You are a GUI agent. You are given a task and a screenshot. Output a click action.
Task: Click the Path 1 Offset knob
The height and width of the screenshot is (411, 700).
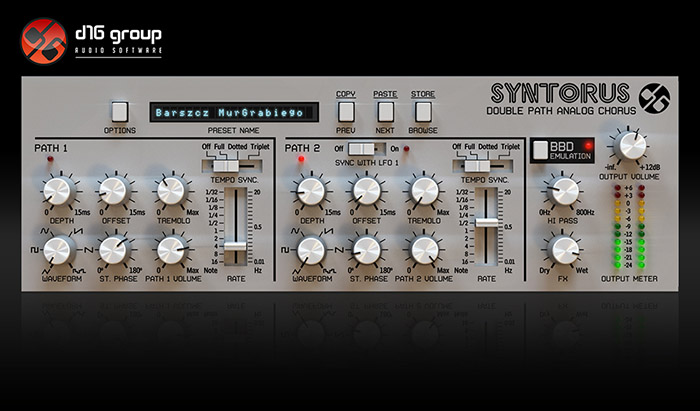(114, 191)
